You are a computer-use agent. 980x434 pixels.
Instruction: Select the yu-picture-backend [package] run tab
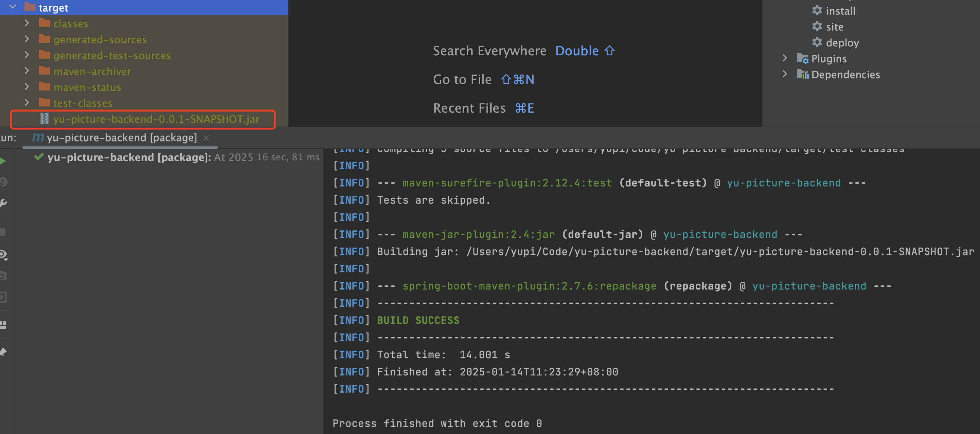pos(121,137)
